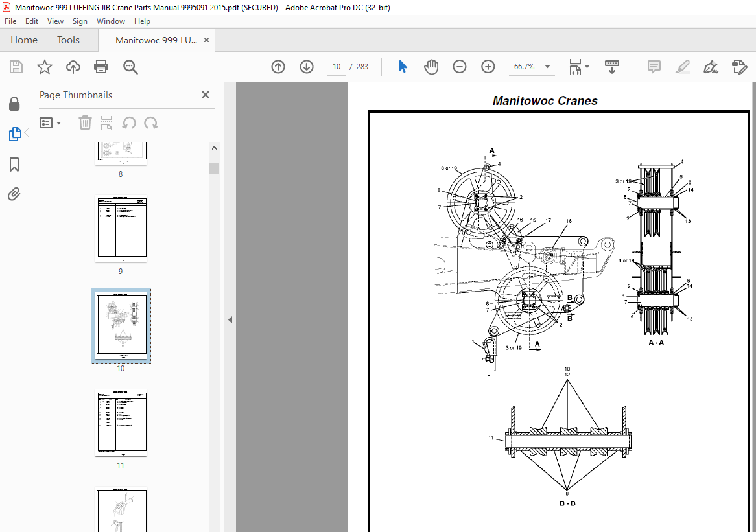Click the thumbnail panel scrollbar handle
Viewport: 756px width, 532px height.
214,168
